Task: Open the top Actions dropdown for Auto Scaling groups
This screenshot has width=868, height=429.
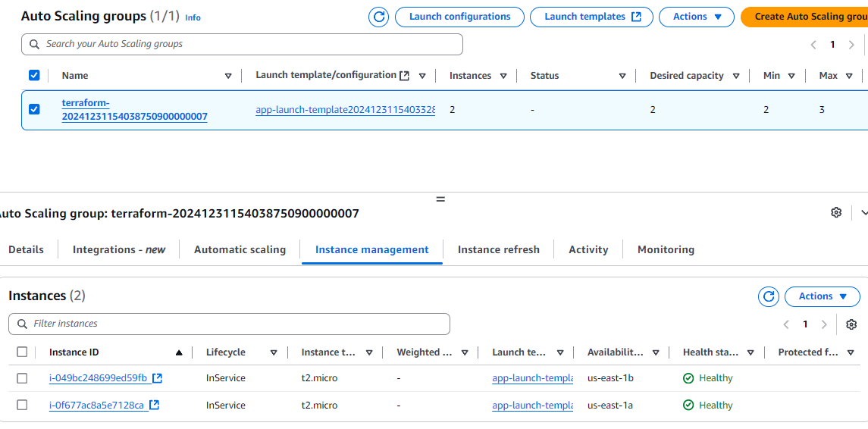Action: pos(696,17)
